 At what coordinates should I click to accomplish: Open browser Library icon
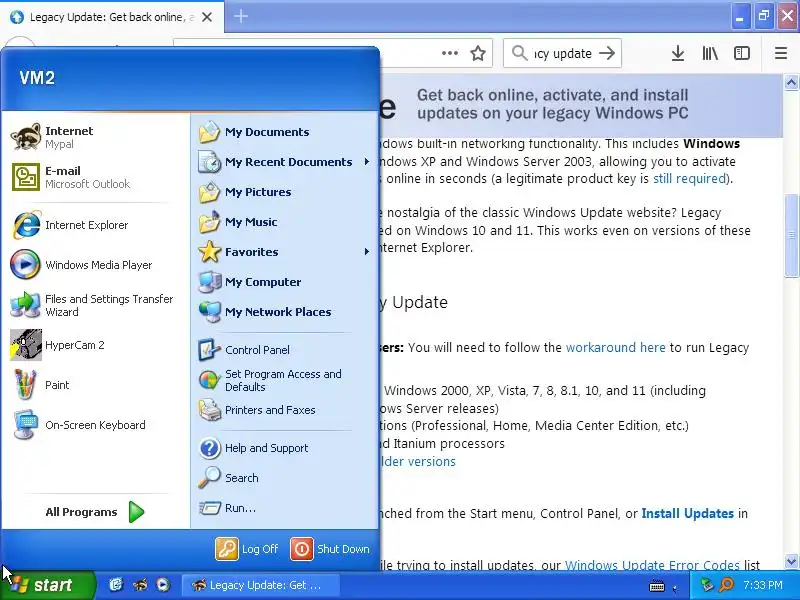point(710,53)
